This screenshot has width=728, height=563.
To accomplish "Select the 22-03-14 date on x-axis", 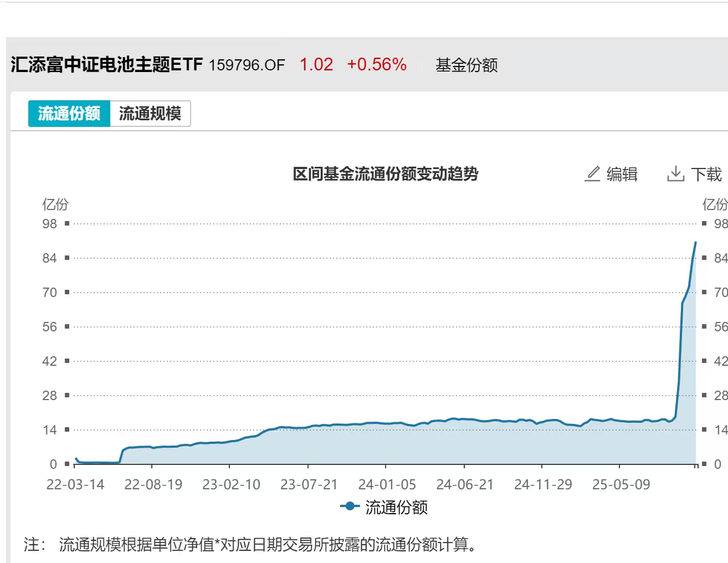I will (75, 484).
